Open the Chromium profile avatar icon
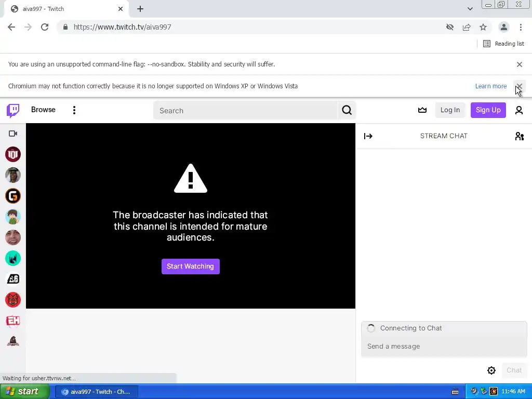 click(x=504, y=27)
